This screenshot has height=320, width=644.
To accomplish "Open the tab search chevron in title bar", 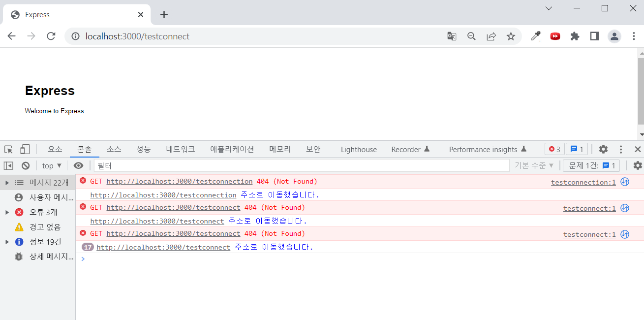I will tap(549, 8).
